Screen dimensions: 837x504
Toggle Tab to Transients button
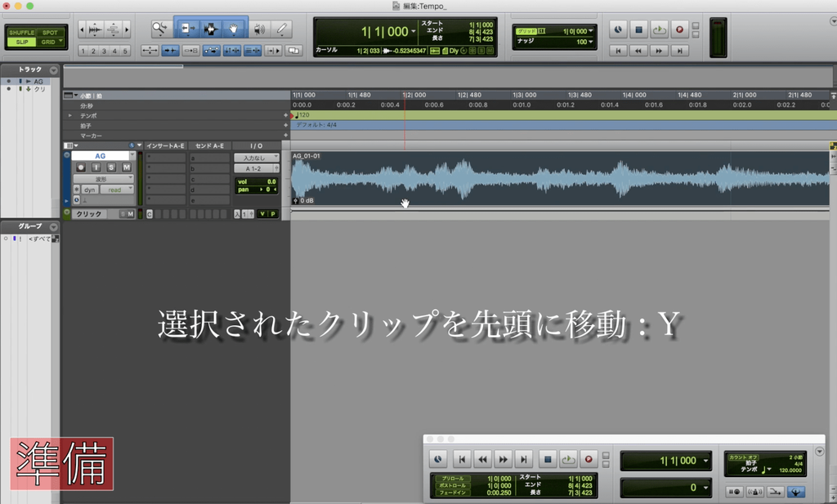[170, 51]
